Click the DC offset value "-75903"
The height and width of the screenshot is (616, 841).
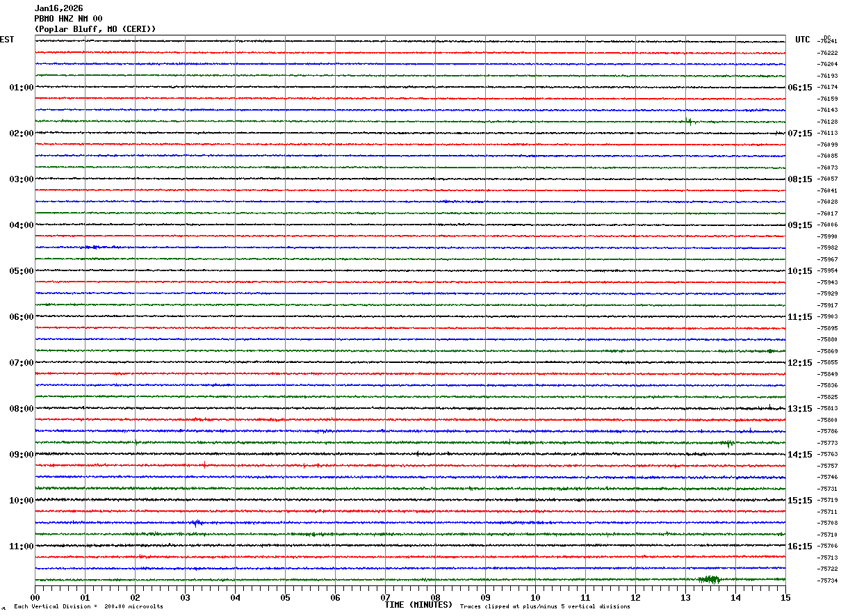[827, 317]
